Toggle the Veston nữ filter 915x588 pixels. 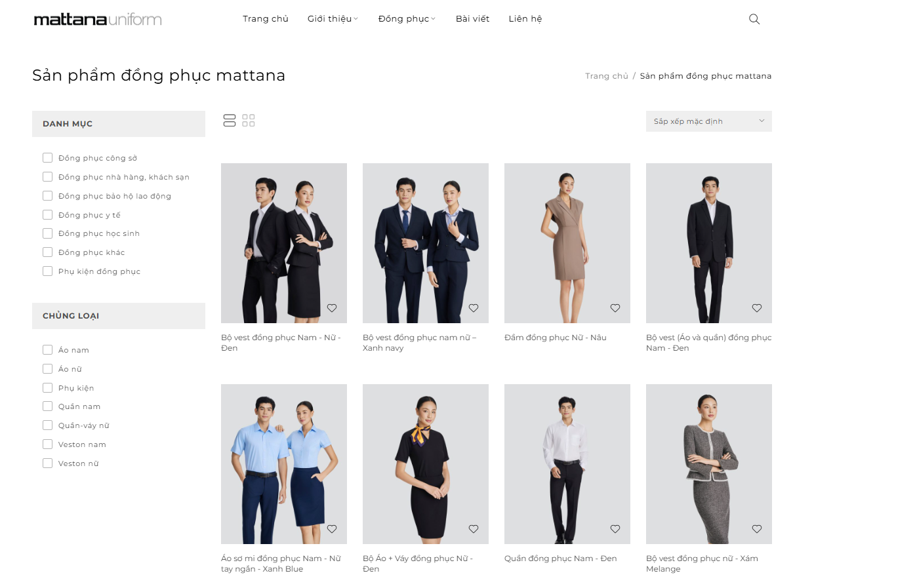click(47, 463)
